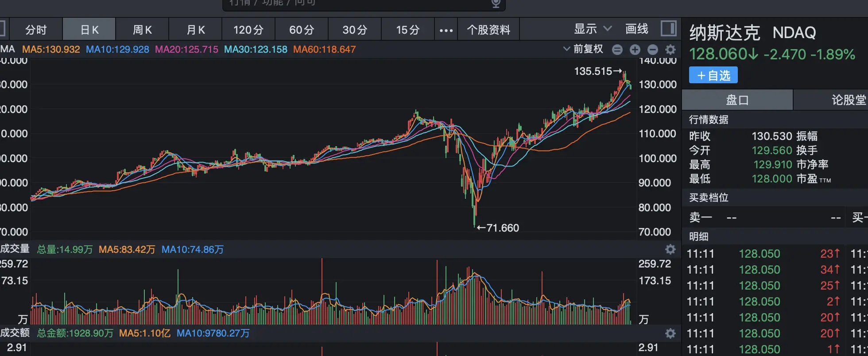Expand the 前复权 adjustment dropdown

click(583, 49)
